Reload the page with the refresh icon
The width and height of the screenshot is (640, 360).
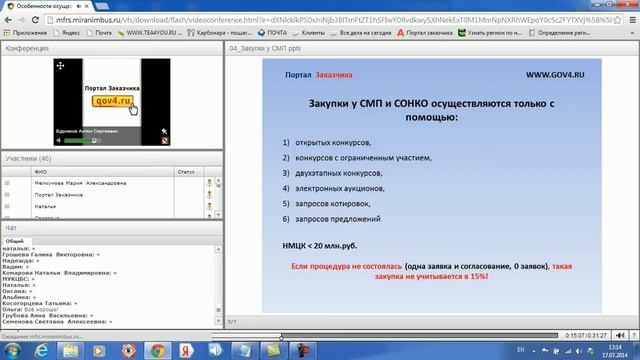(x=35, y=20)
